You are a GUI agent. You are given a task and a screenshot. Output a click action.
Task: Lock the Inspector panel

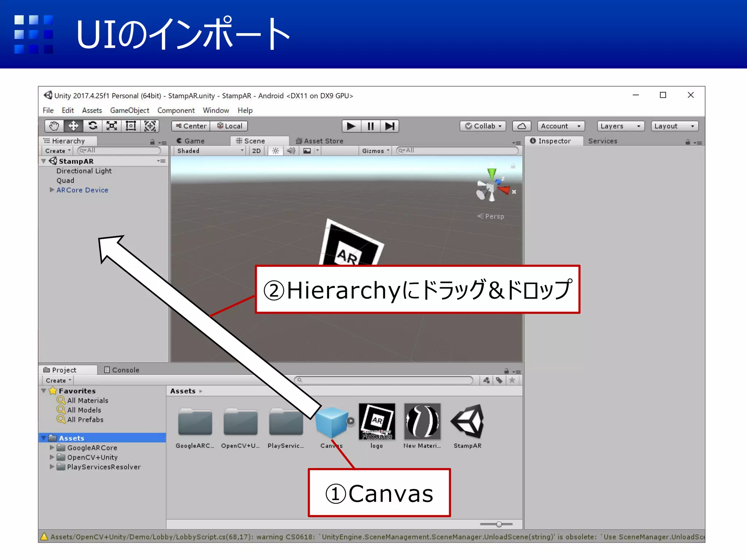point(688,142)
